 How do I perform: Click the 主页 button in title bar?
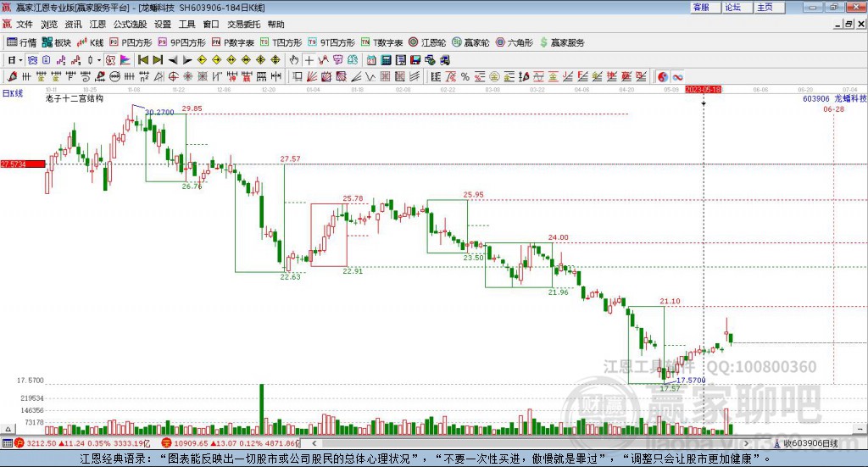click(770, 7)
